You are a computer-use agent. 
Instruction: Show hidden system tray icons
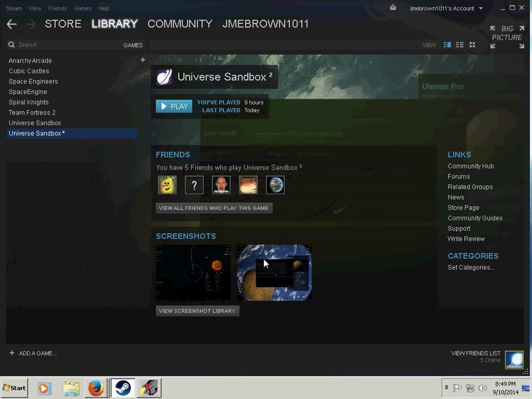pyautogui.click(x=447, y=387)
